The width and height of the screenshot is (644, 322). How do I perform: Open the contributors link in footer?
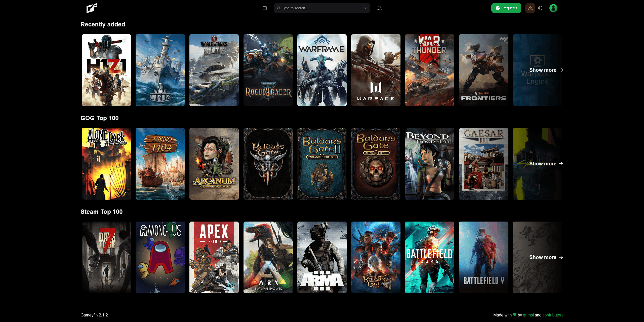click(553, 315)
